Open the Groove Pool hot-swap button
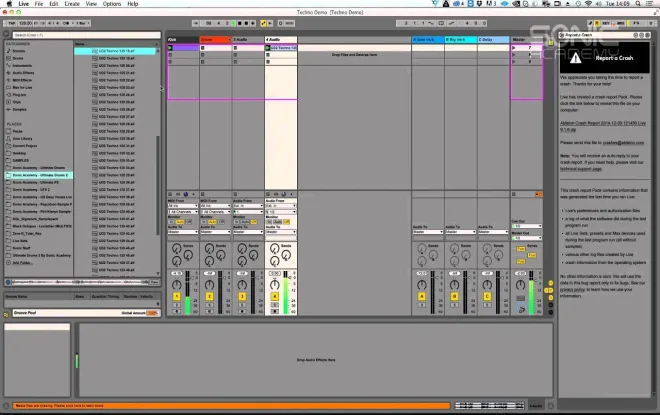Viewport: 660px width, 415px height. 6,314
